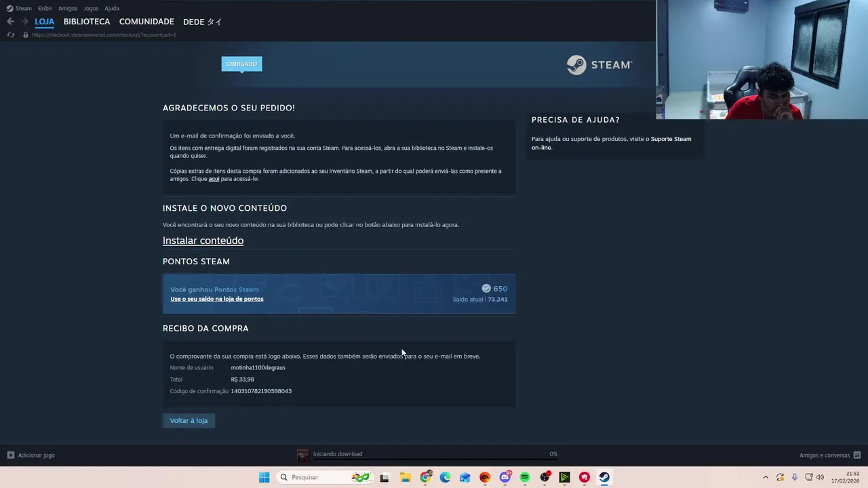The width and height of the screenshot is (868, 488).
Task: Click the Steam logo in the page header
Action: [599, 65]
